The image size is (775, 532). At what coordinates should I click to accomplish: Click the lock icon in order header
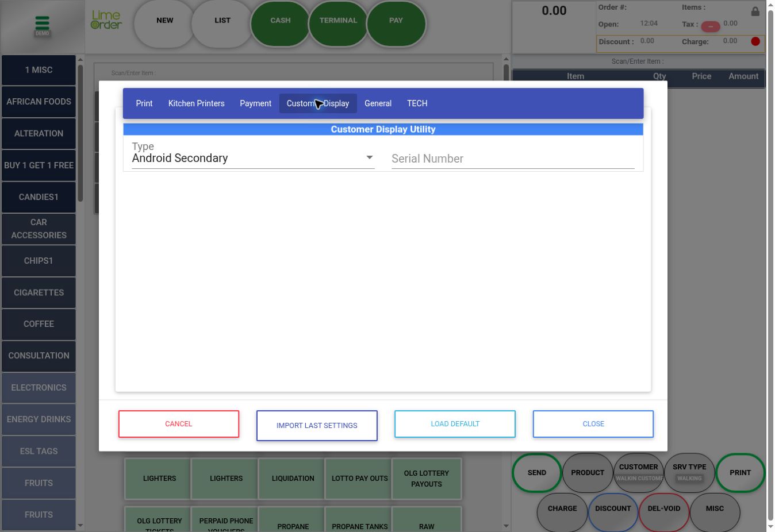755,11
